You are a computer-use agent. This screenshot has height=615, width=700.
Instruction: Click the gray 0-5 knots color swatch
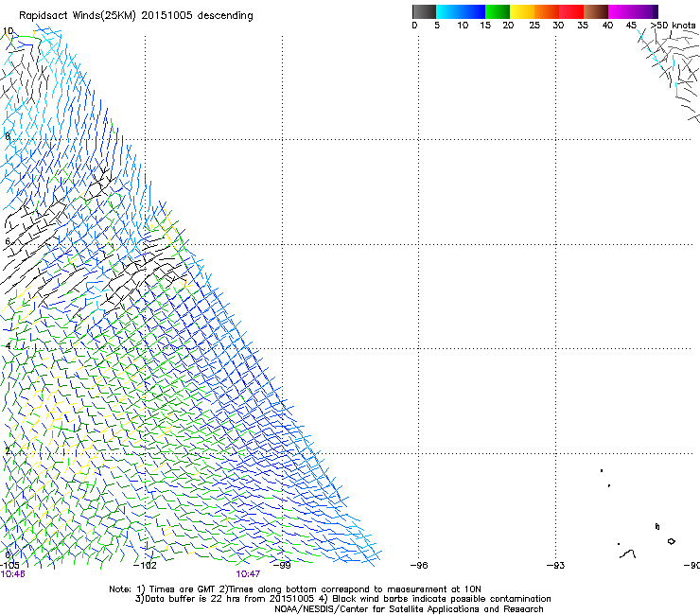click(424, 11)
